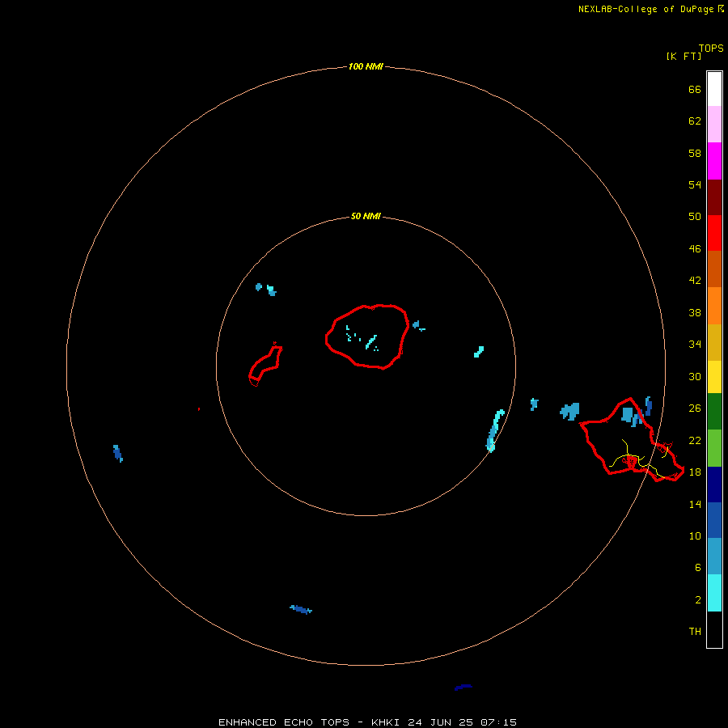728x728 pixels.
Task: Click the medium blue legend swatch
Action: (714, 520)
